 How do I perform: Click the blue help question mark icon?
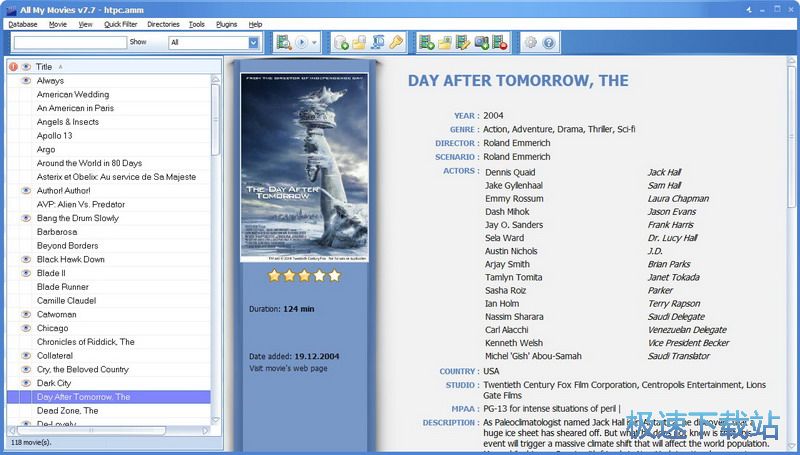(x=549, y=42)
